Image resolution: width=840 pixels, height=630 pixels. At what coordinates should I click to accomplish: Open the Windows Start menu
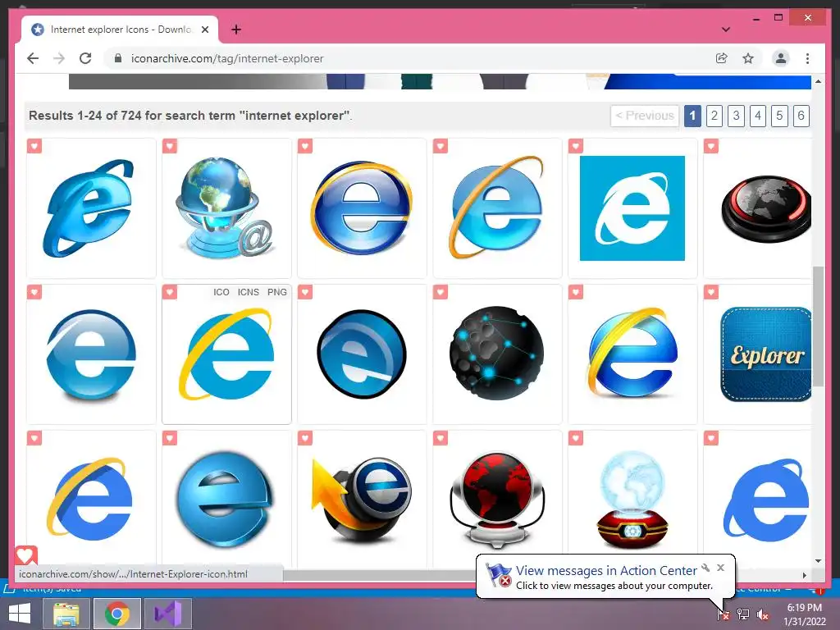[x=20, y=614]
